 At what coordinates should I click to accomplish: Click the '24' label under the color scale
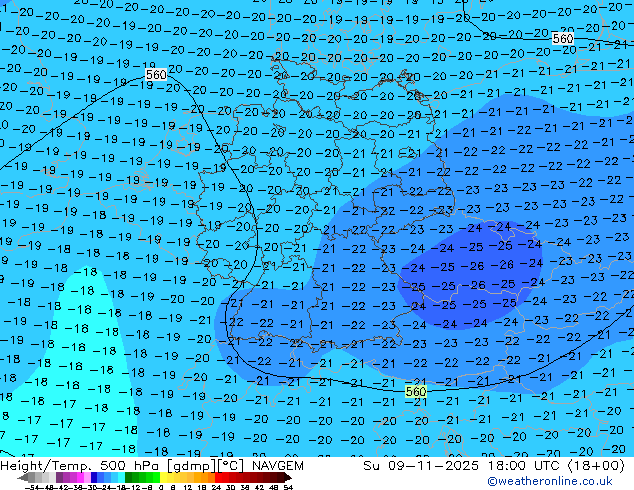tap(216, 488)
